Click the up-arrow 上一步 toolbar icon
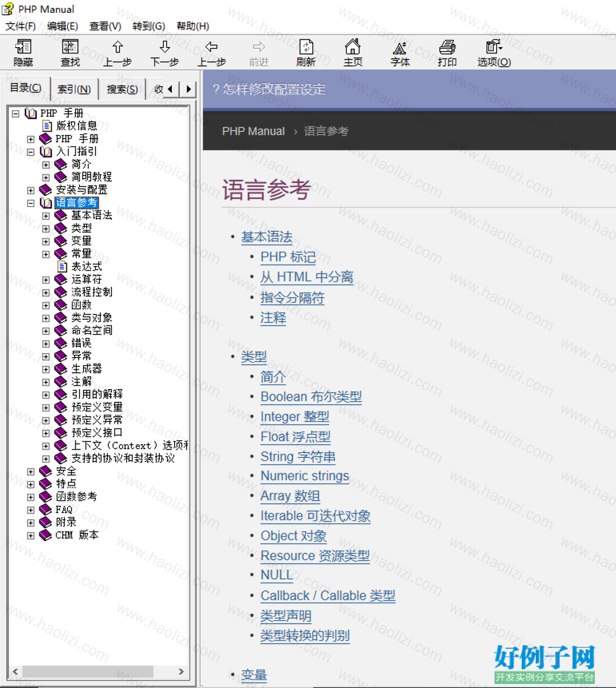Viewport: 616px width, 688px height. coord(117,47)
